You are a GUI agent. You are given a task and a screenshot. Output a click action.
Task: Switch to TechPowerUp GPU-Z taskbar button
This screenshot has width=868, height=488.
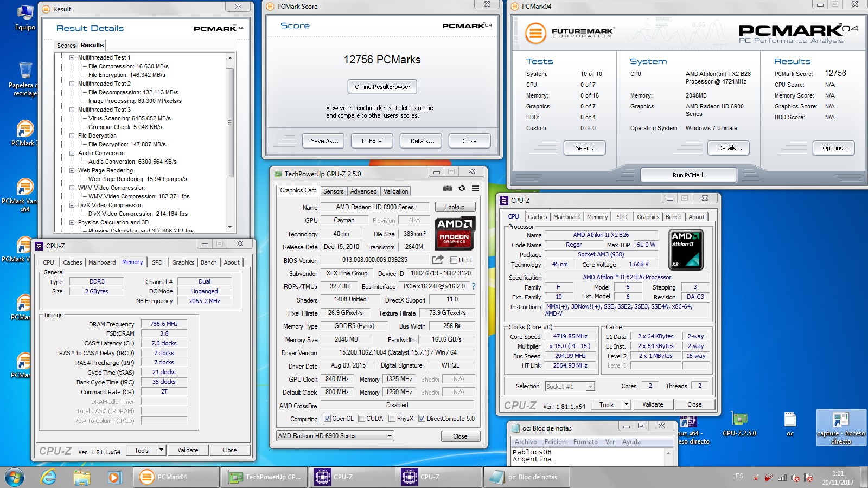264,477
